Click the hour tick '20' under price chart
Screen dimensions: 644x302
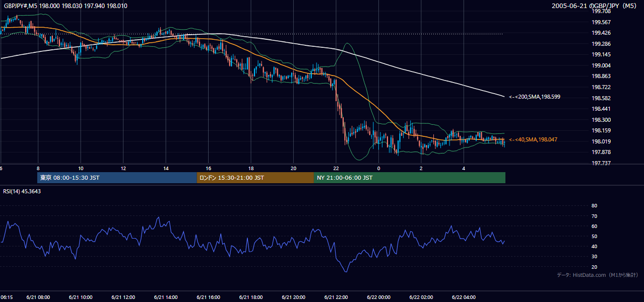pyautogui.click(x=294, y=168)
